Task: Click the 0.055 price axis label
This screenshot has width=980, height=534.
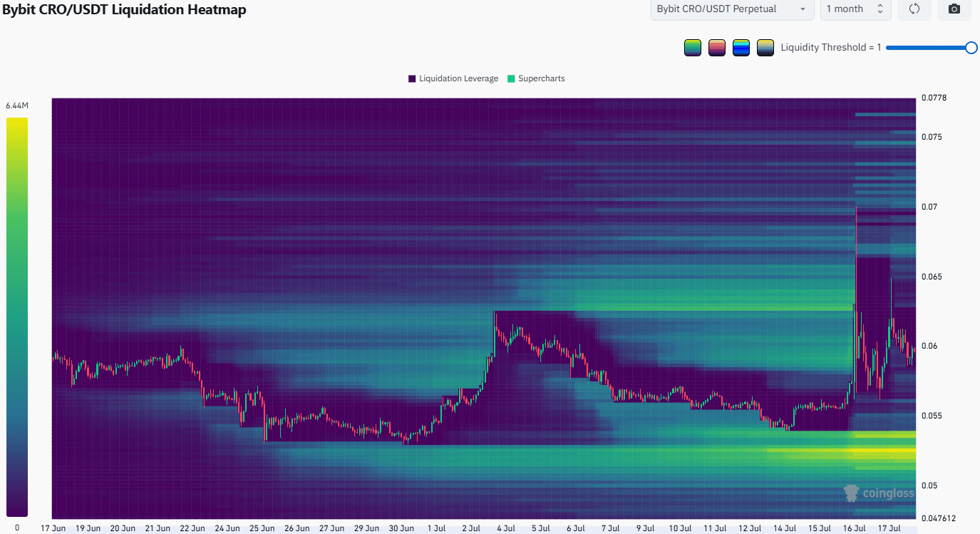Action: pyautogui.click(x=930, y=416)
